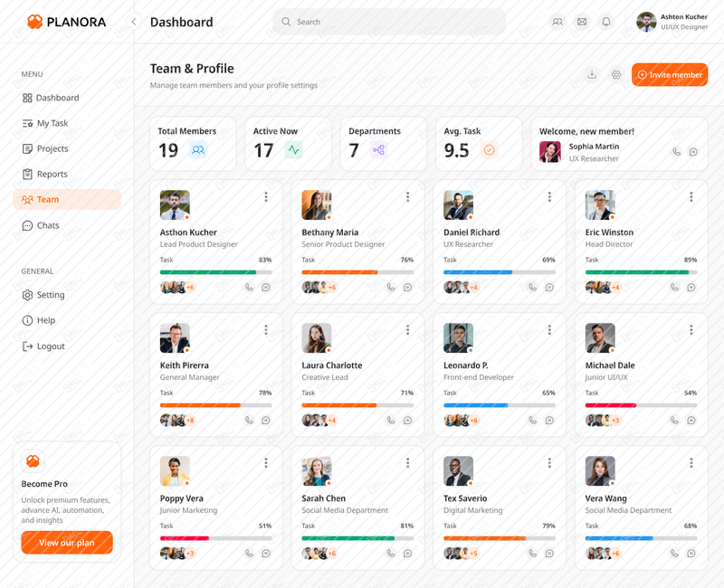The height and width of the screenshot is (588, 724).
Task: Open the options menu on Laura Charlotte's card
Action: point(408,330)
